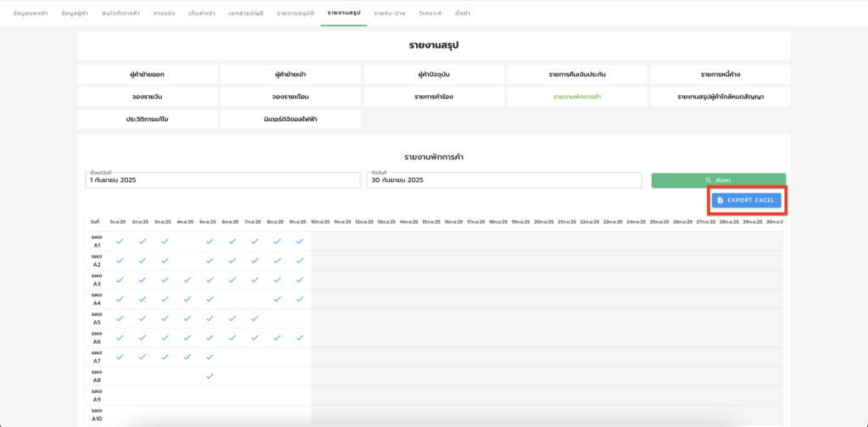The image size is (868, 427).
Task: Click the check mark for A4 on 8ก.ย.25
Action: click(x=277, y=299)
